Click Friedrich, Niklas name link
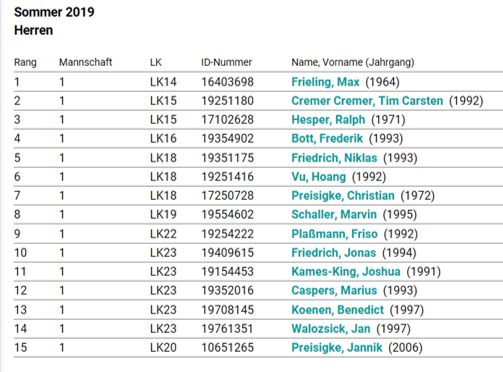 334,158
